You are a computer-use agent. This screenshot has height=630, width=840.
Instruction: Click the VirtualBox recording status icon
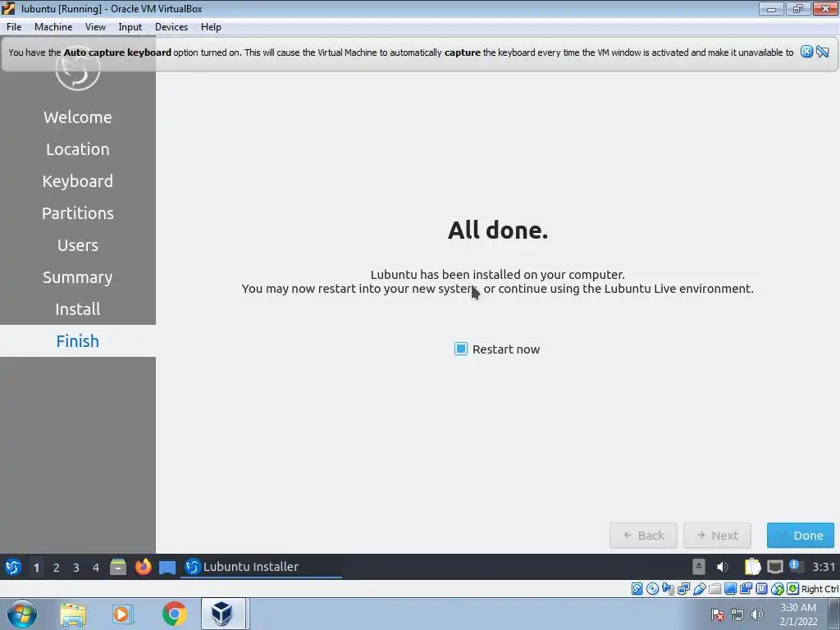746,589
